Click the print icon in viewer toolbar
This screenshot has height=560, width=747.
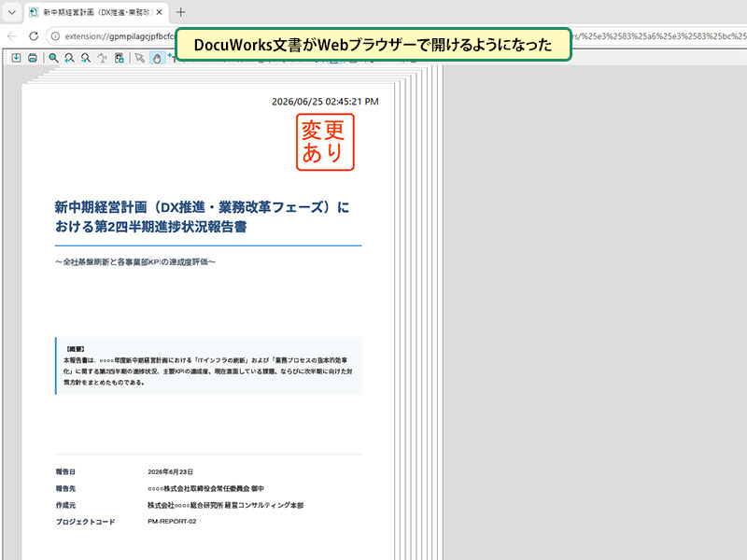pos(33,58)
